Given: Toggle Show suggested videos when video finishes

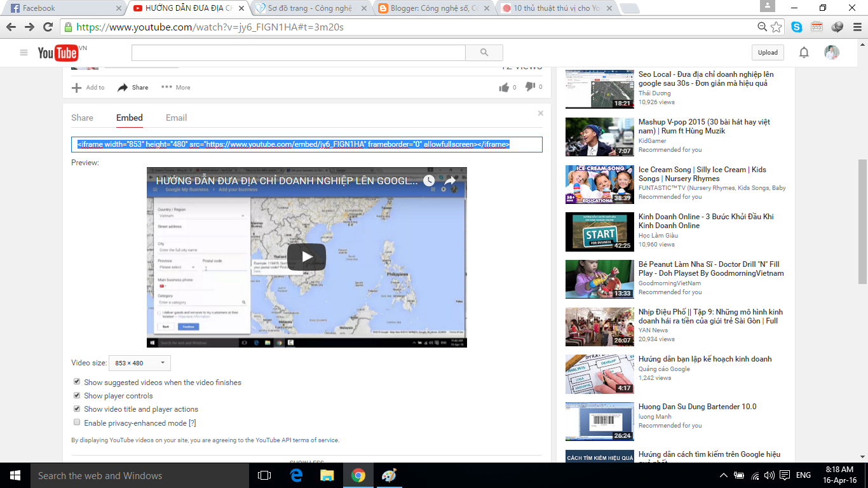Looking at the screenshot, I should [x=77, y=382].
